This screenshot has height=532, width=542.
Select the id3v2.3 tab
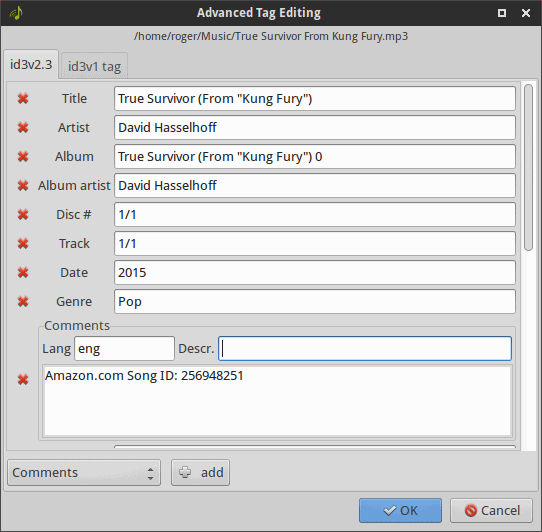(31, 65)
